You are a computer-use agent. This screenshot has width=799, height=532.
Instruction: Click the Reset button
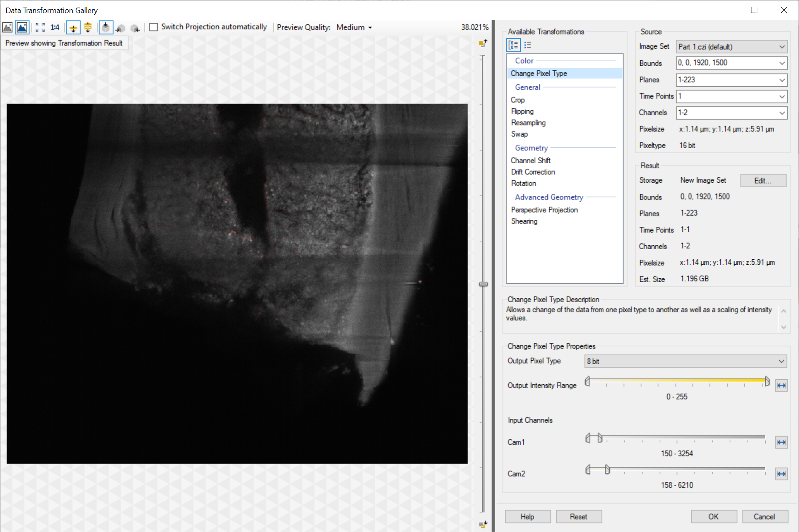[x=578, y=516]
